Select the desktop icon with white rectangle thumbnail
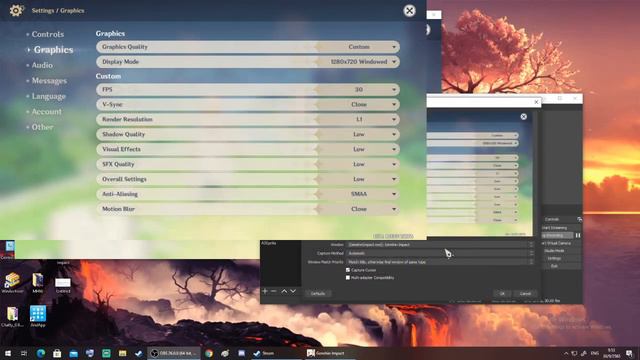The image size is (640, 360). (63, 284)
